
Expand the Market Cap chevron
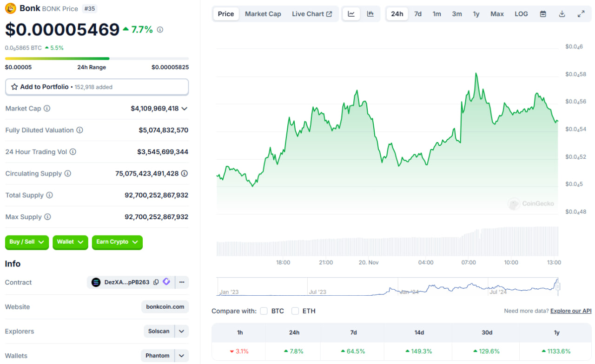pos(185,109)
